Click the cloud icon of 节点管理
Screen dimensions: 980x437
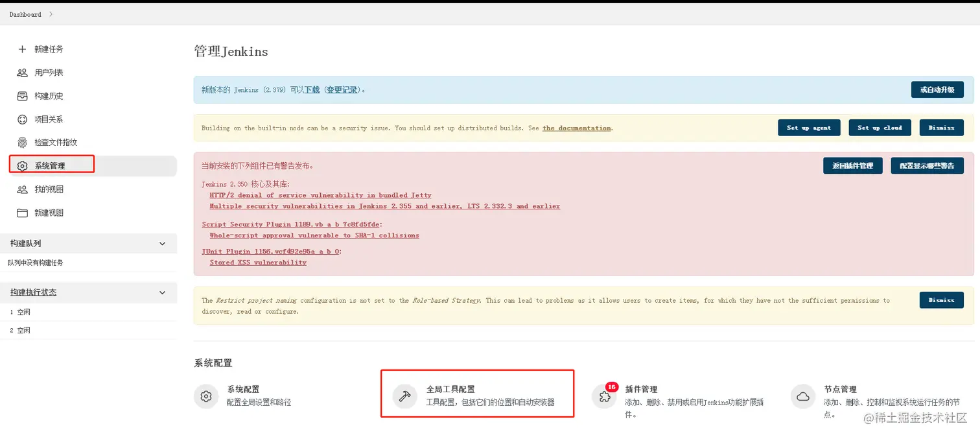(x=803, y=396)
